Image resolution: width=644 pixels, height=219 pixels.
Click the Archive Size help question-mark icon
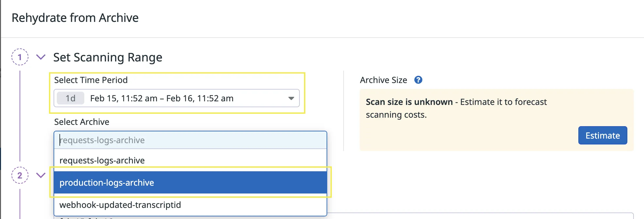click(x=418, y=80)
